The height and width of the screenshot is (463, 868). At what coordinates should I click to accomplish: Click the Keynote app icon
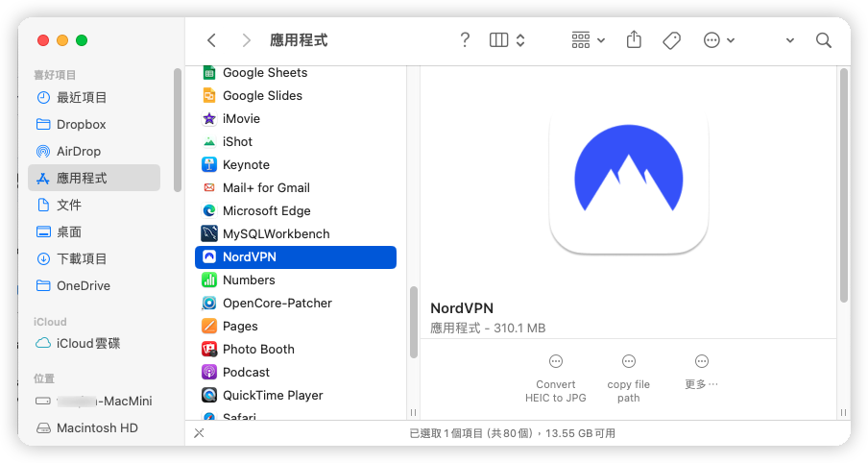209,164
